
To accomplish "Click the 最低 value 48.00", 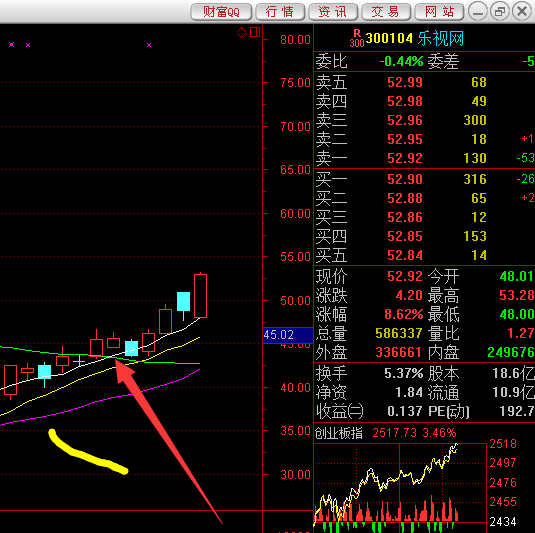I will pyautogui.click(x=516, y=314).
